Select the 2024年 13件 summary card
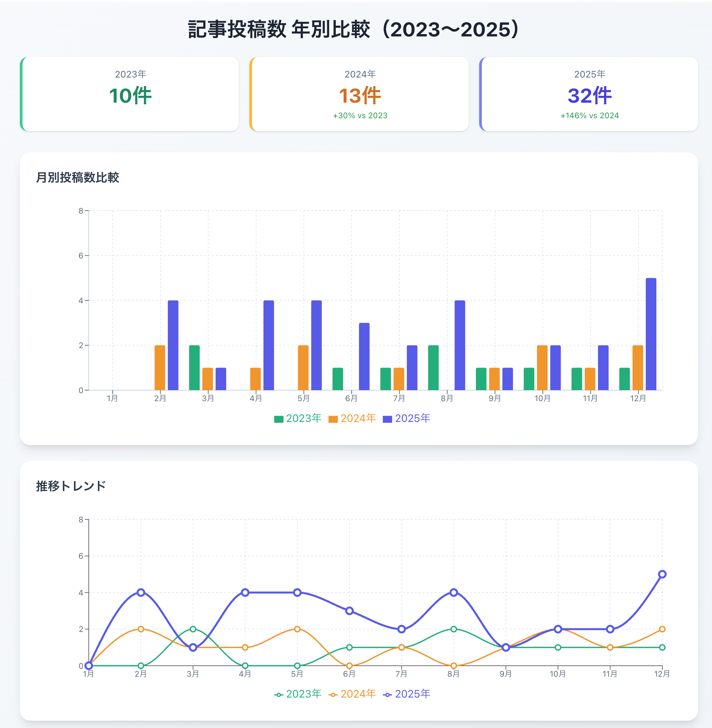Viewport: 712px width, 728px height. [359, 94]
